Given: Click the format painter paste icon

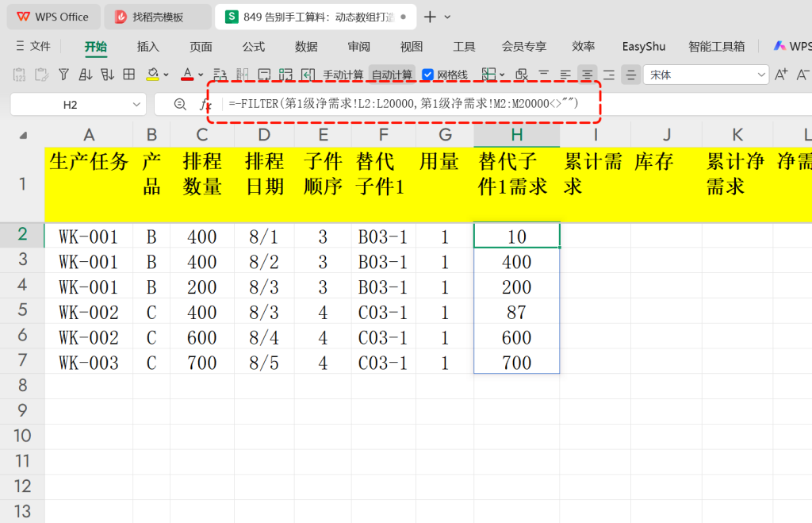Looking at the screenshot, I should click(41, 75).
